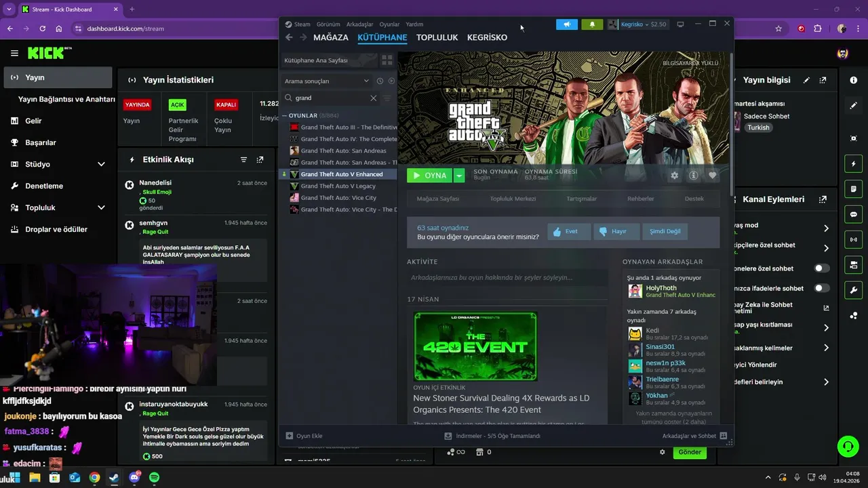Image resolution: width=868 pixels, height=488 pixels.
Task: Open the Görünüm menu in Steam
Action: click(328, 24)
